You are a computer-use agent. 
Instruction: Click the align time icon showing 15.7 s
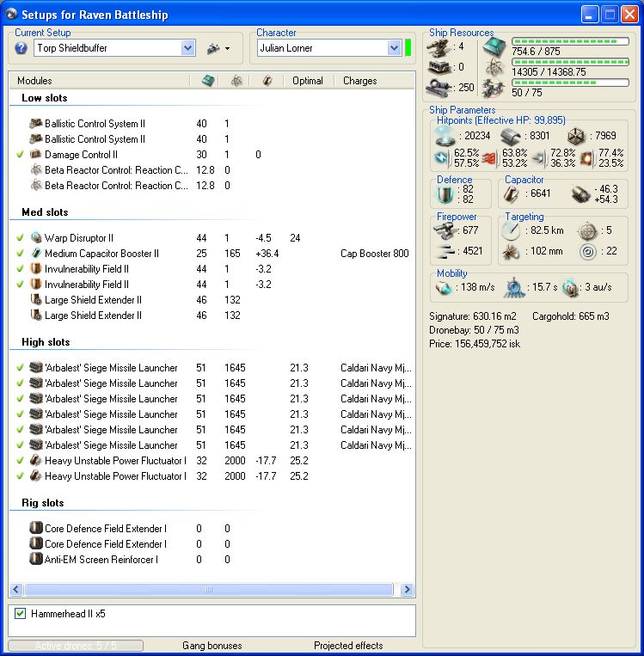point(514,287)
